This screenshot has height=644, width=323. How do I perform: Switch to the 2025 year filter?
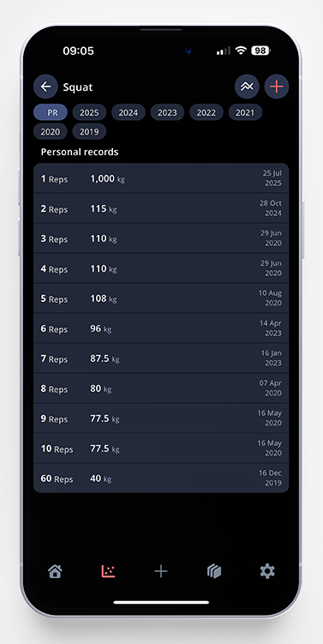pyautogui.click(x=89, y=112)
